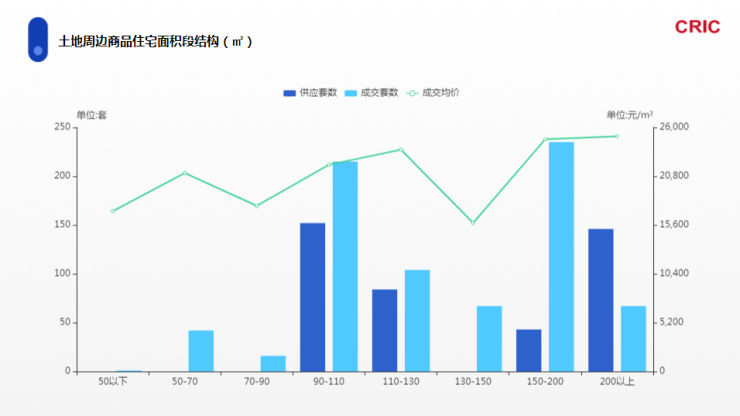Click the blue pill icon beside the title
Viewport: 740px width, 416px height.
pyautogui.click(x=38, y=40)
